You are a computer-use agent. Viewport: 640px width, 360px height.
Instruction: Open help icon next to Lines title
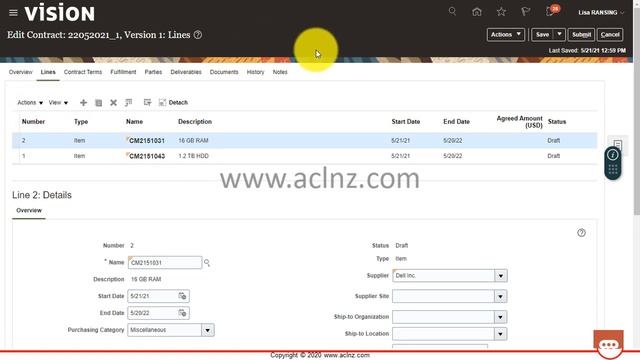(198, 35)
